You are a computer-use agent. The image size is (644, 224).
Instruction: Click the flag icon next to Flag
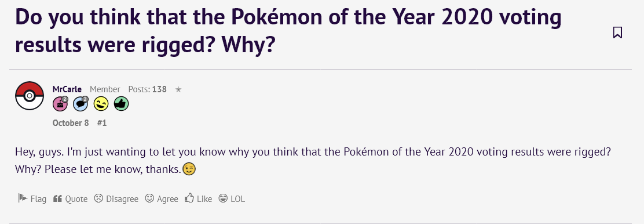23,198
